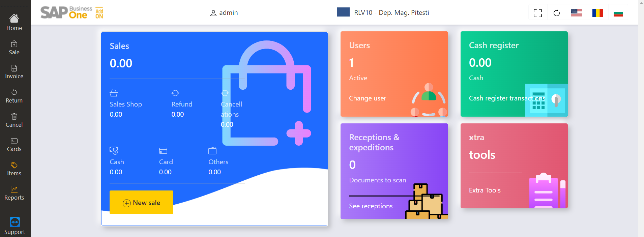This screenshot has height=237, width=644.
Task: Open the Support TeamViewer icon
Action: 15,222
